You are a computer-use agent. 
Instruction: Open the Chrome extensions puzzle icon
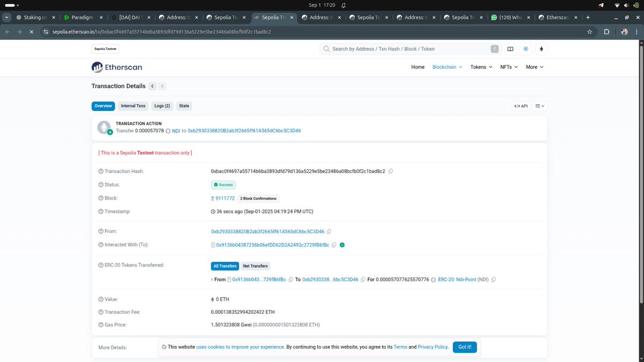tap(606, 32)
